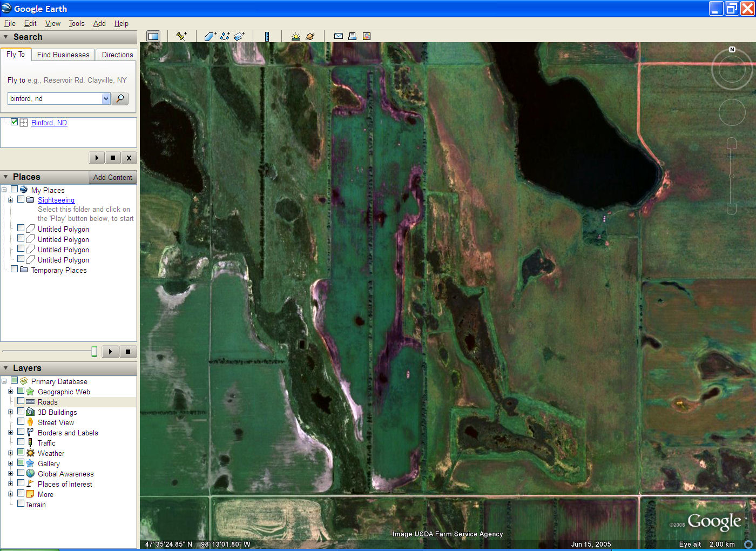Clear search results with X button
The image size is (756, 551).
[x=129, y=158]
